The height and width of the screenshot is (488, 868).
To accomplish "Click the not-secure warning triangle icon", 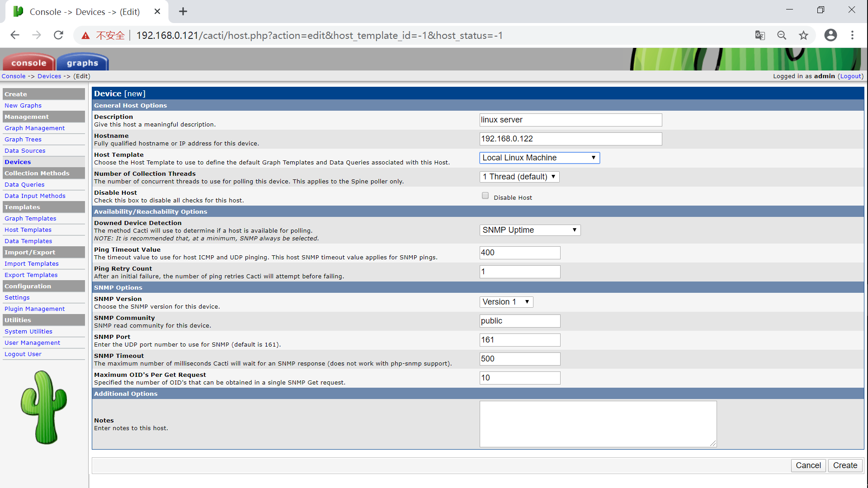I will pyautogui.click(x=85, y=36).
